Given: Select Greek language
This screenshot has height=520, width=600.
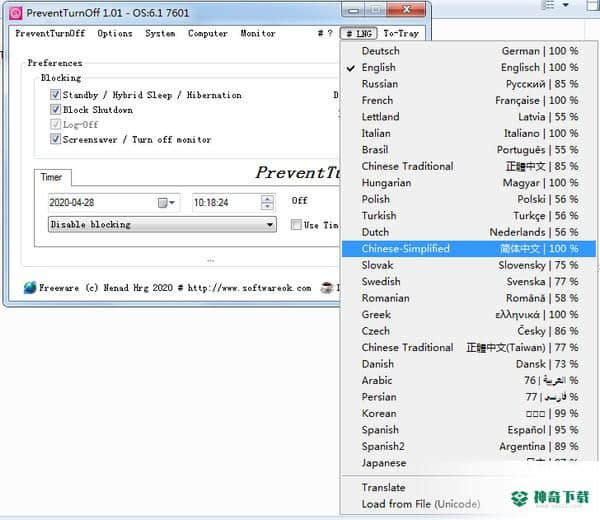Looking at the screenshot, I should pyautogui.click(x=468, y=314).
